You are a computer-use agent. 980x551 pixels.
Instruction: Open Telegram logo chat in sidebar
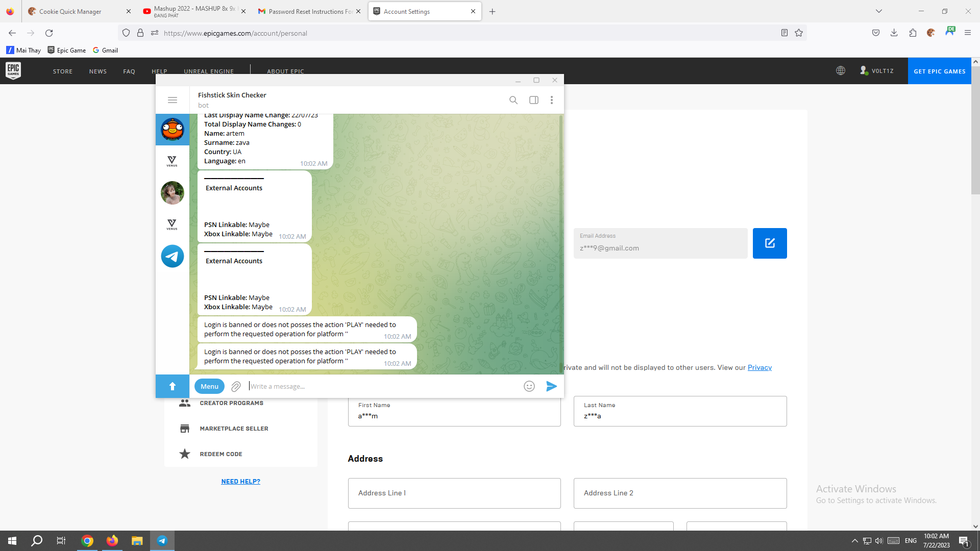click(173, 256)
